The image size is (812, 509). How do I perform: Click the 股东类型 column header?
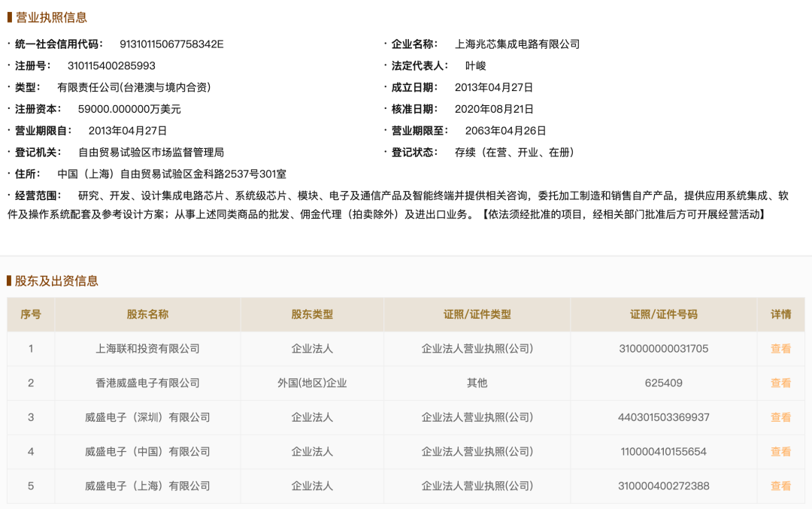coord(312,314)
